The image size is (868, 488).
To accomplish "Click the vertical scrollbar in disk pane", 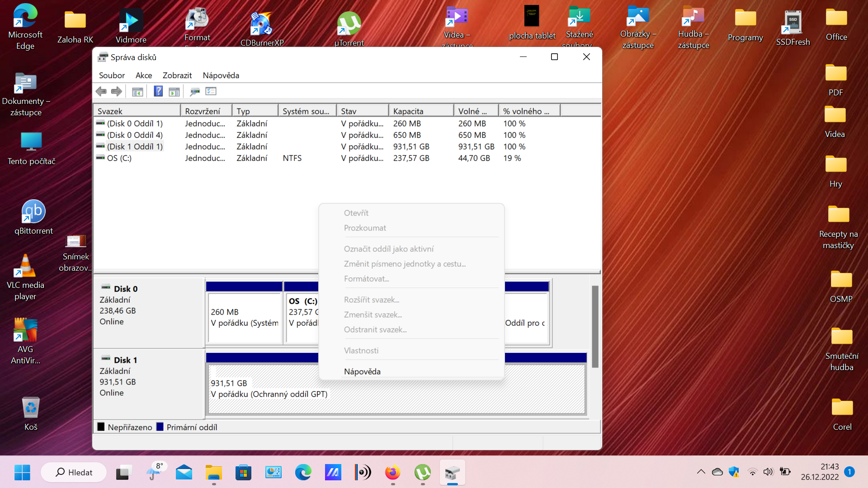I will [x=595, y=326].
